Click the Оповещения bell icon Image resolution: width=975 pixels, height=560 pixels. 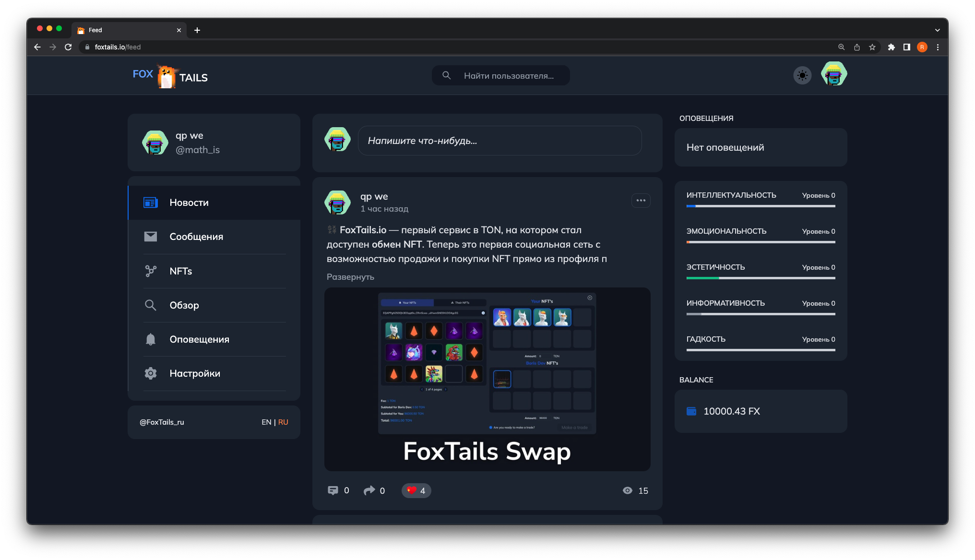(x=151, y=339)
